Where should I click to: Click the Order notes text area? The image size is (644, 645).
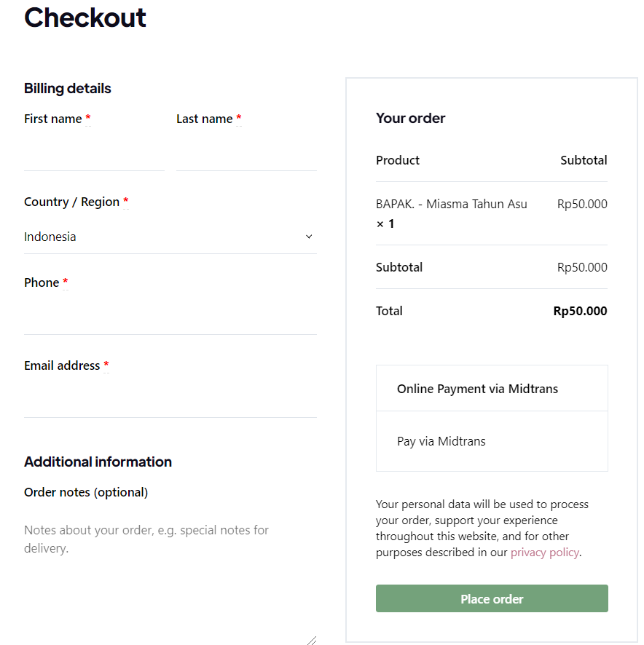[170, 575]
